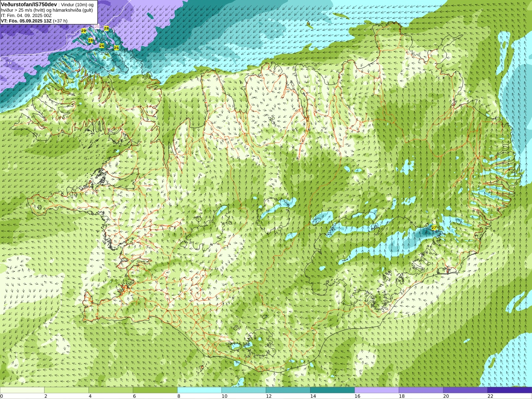Click the legend scale value "18"
This screenshot has width=532, height=399.
(401, 396)
